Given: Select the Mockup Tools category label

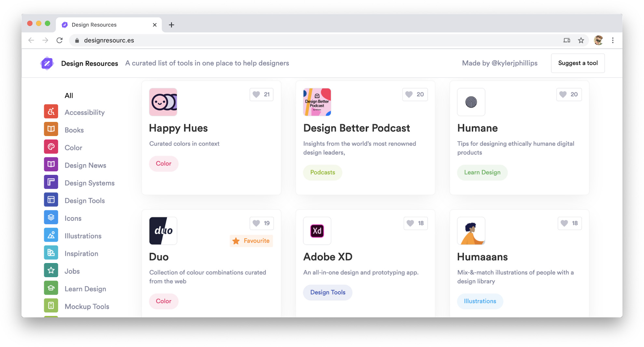Looking at the screenshot, I should coord(87,306).
